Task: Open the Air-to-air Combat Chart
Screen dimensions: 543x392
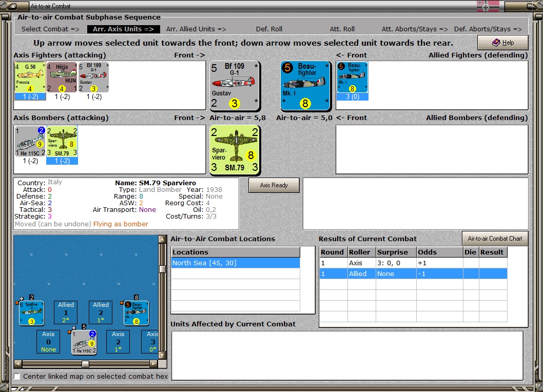Action: point(495,239)
